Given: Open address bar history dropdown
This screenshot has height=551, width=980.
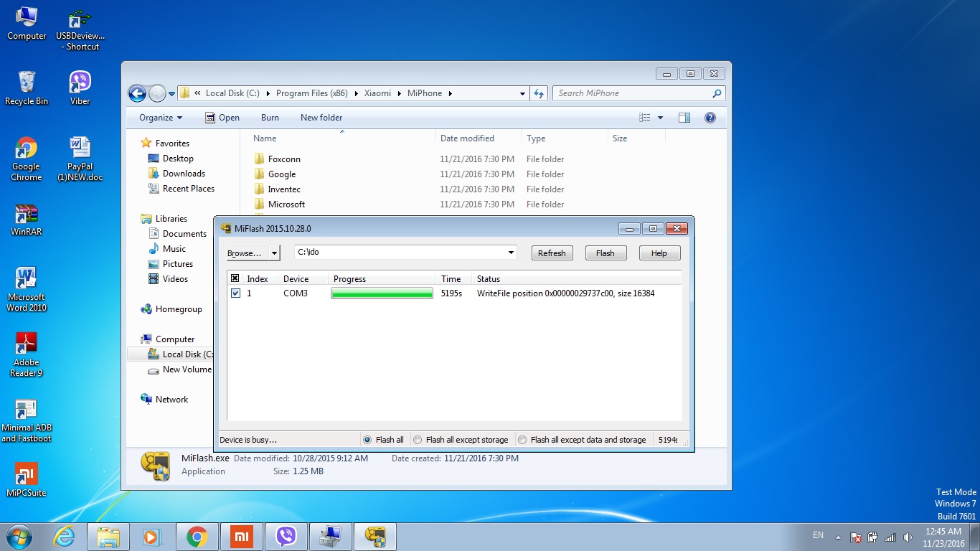Looking at the screenshot, I should click(x=522, y=93).
